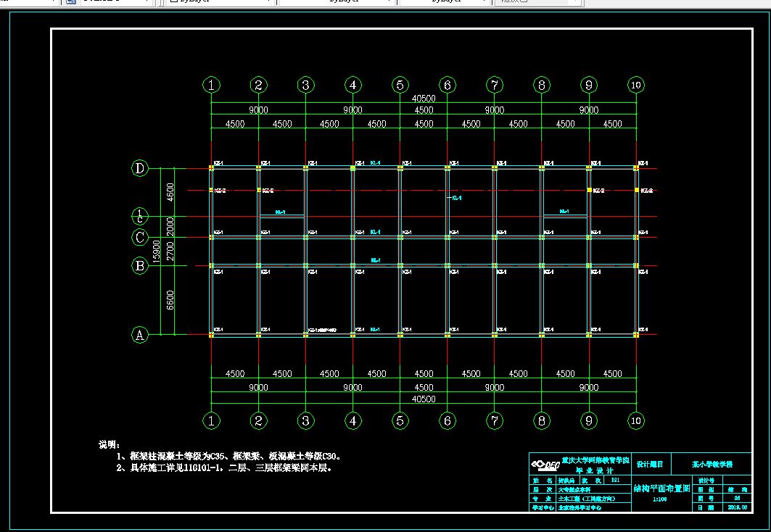Select the cyan KL-1 beam label on axis D
The width and height of the screenshot is (771, 532).
pos(375,162)
